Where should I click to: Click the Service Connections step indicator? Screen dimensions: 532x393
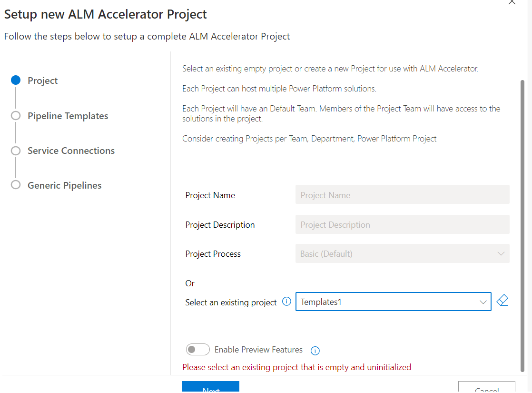(16, 150)
